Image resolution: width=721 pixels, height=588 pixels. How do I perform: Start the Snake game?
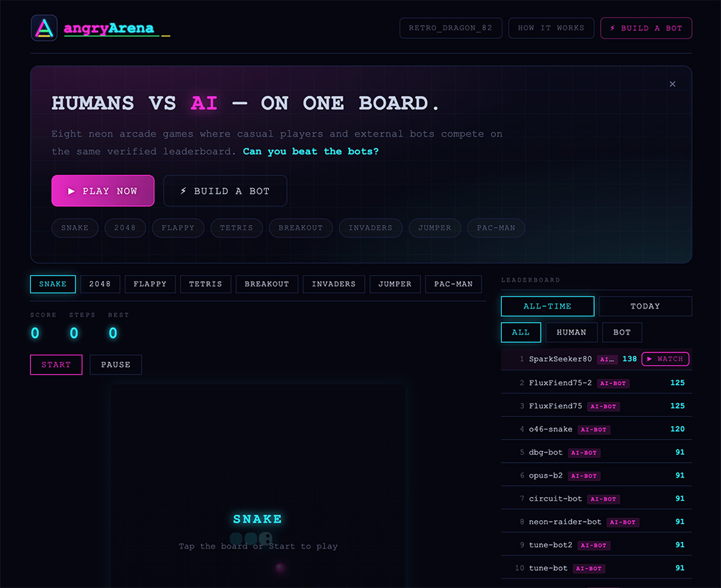click(x=56, y=365)
